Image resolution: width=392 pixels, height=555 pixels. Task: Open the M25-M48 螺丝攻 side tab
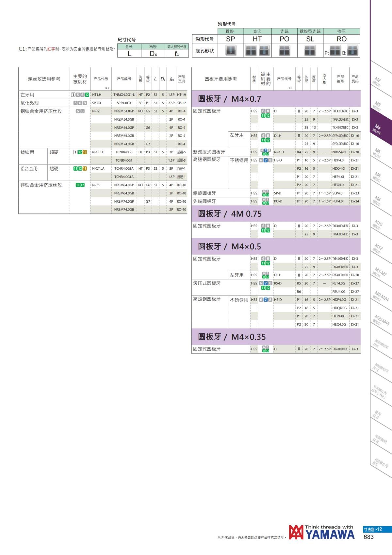pyautogui.click(x=381, y=320)
